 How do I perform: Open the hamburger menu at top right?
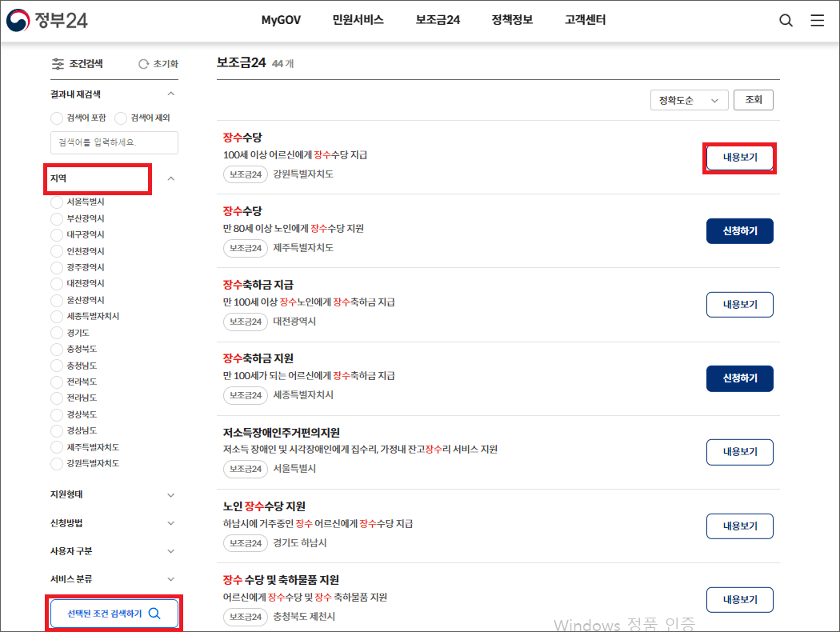coord(817,20)
